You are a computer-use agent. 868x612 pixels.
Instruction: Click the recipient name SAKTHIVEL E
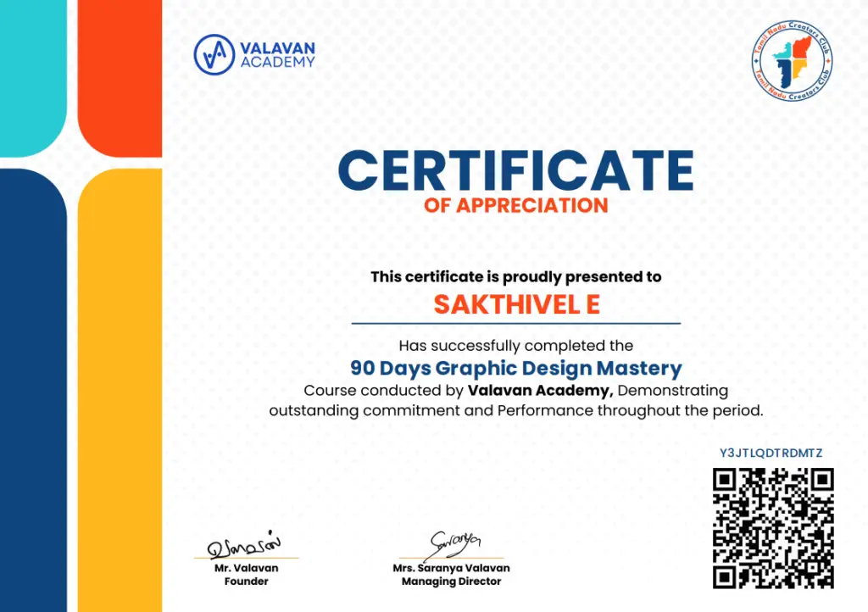coord(516,304)
